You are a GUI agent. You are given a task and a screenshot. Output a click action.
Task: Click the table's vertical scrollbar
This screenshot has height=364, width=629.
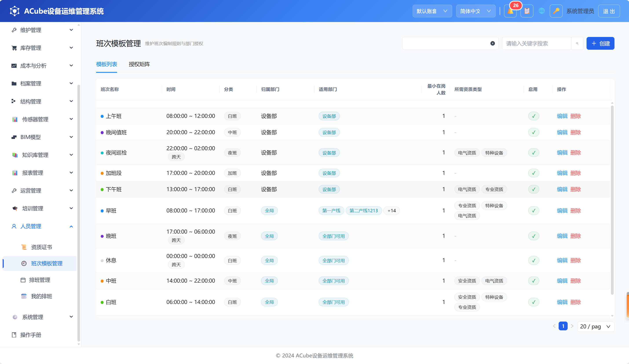coord(612,200)
